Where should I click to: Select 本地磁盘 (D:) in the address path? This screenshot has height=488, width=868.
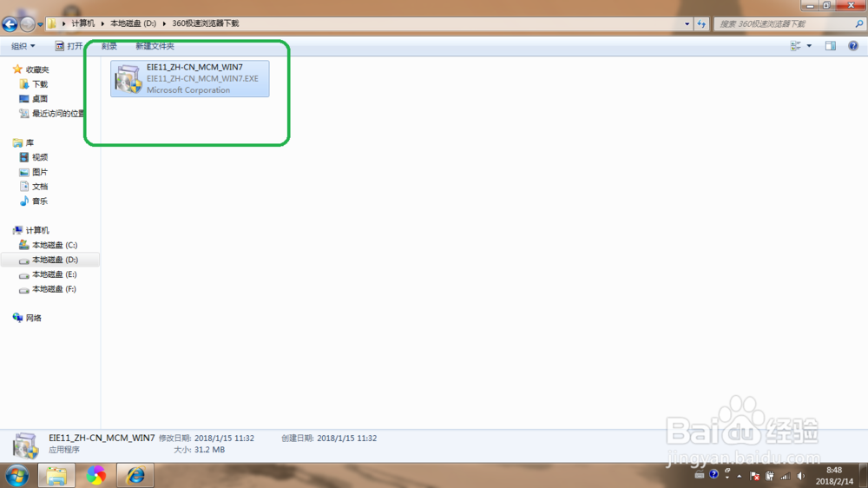133,23
